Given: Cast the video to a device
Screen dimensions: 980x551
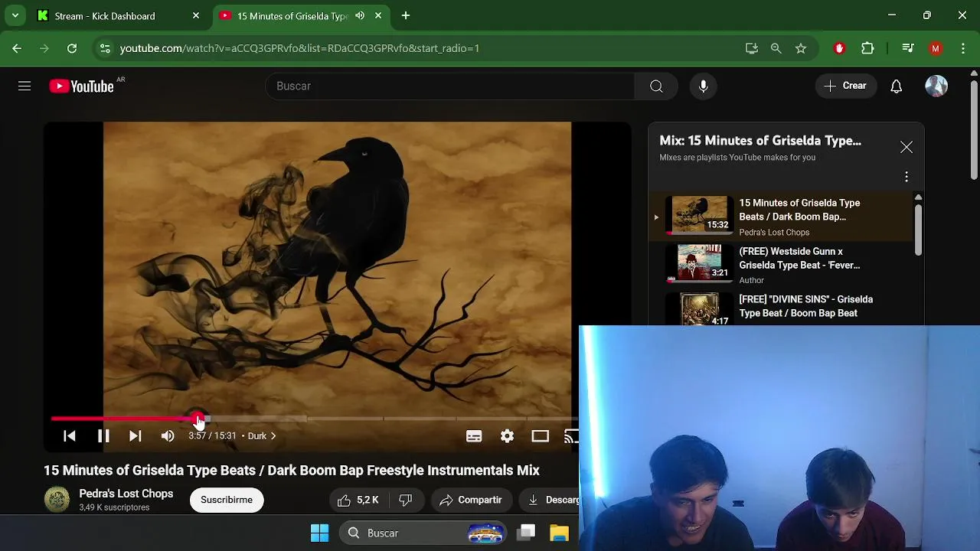Looking at the screenshot, I should coord(571,436).
